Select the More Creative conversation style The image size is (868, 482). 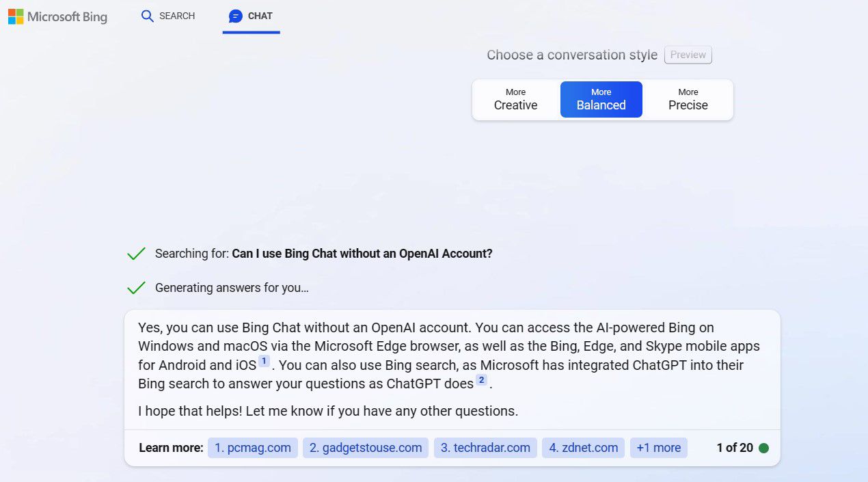(x=515, y=99)
